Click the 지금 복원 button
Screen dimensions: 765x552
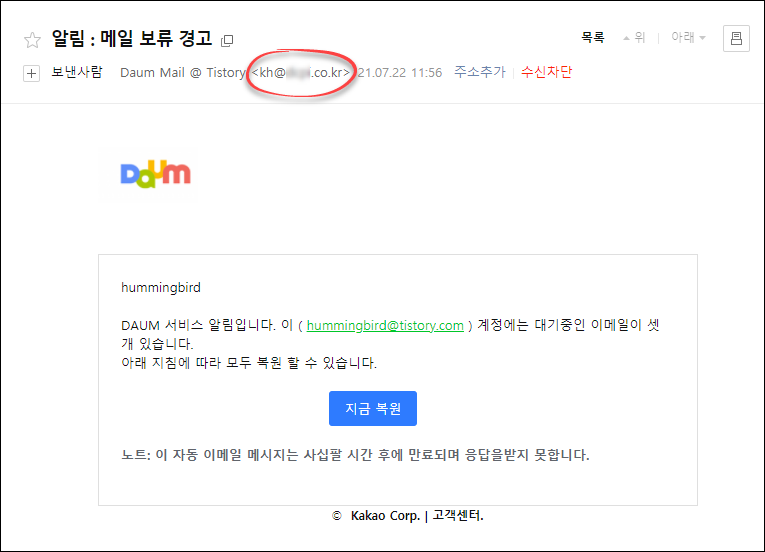click(373, 409)
